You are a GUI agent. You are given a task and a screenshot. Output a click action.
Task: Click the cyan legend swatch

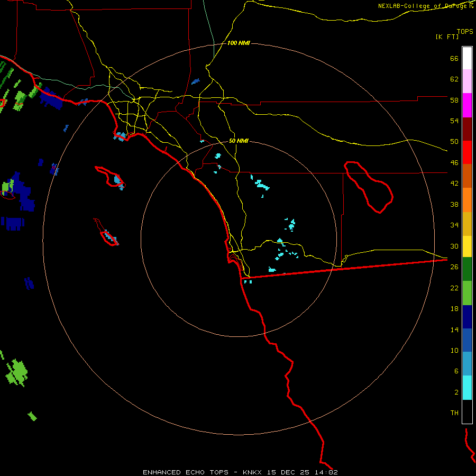click(467, 388)
